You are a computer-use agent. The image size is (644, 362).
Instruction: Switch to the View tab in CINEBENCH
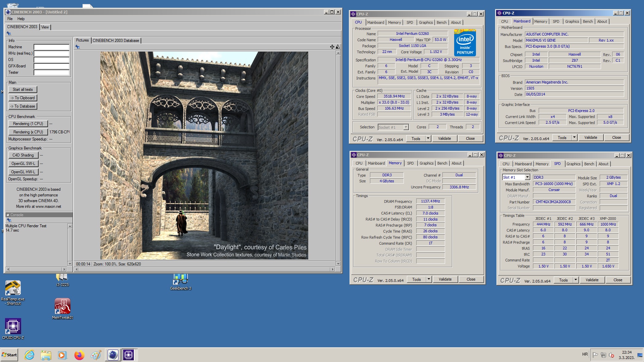pos(45,27)
